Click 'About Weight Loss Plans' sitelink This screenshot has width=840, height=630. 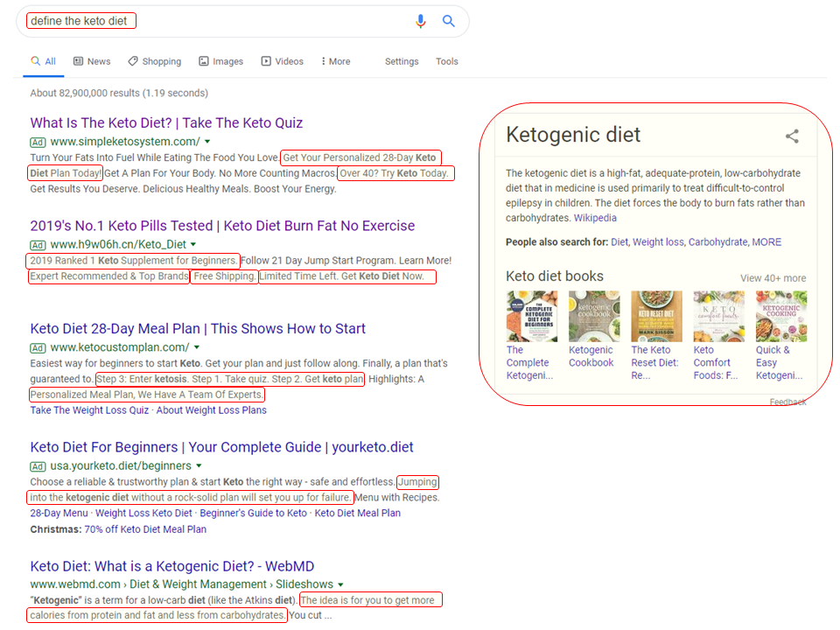tap(211, 409)
